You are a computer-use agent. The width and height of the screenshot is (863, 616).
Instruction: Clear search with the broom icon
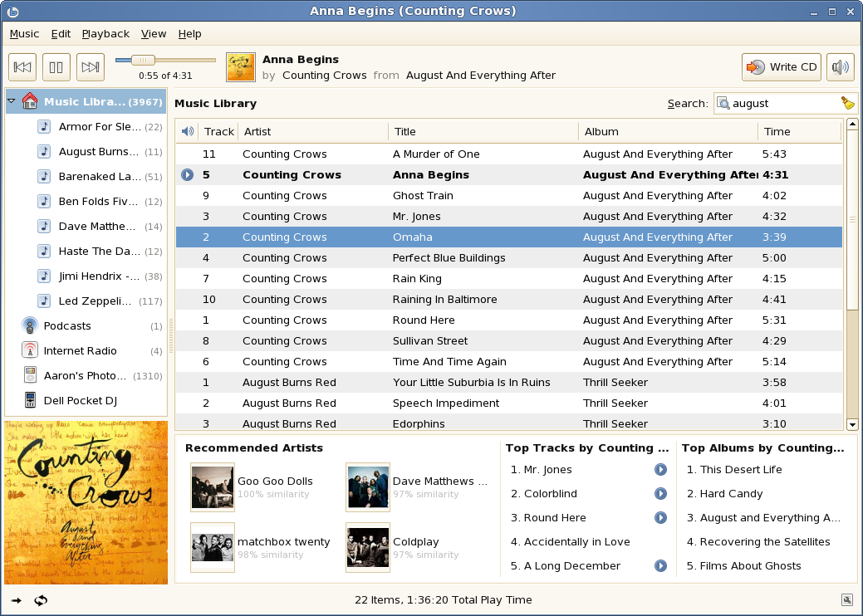[x=847, y=104]
